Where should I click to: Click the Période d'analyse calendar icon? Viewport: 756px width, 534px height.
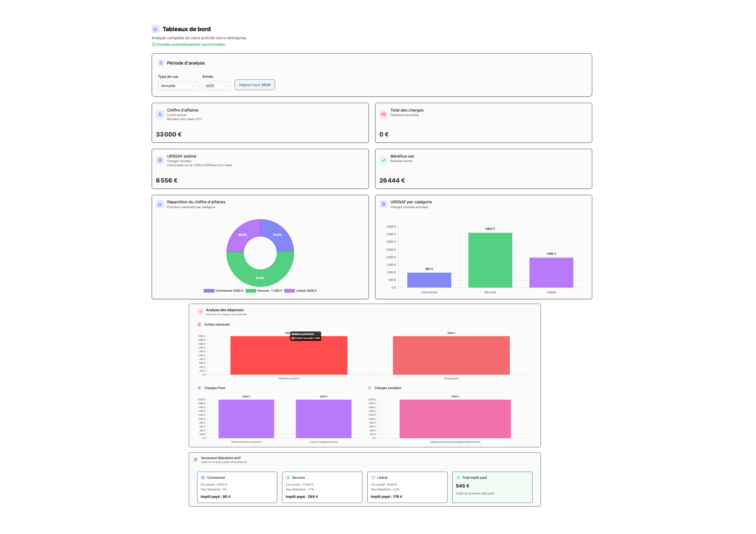click(161, 63)
